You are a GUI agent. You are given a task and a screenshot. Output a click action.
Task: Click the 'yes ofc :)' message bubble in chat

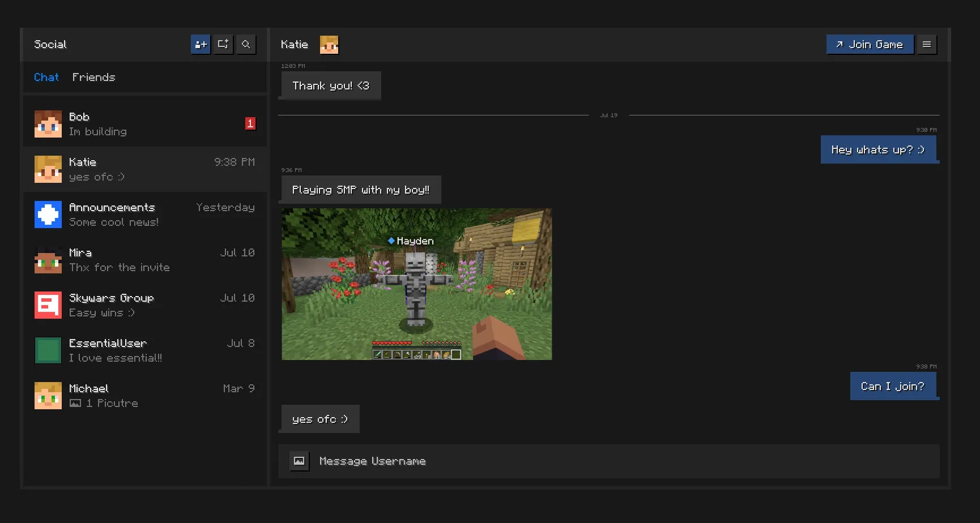320,419
